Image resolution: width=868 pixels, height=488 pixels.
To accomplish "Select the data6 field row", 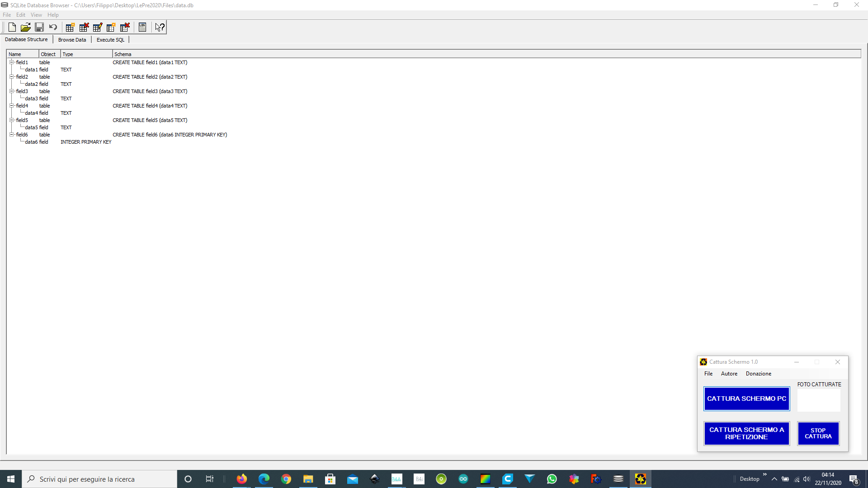I will click(x=32, y=142).
